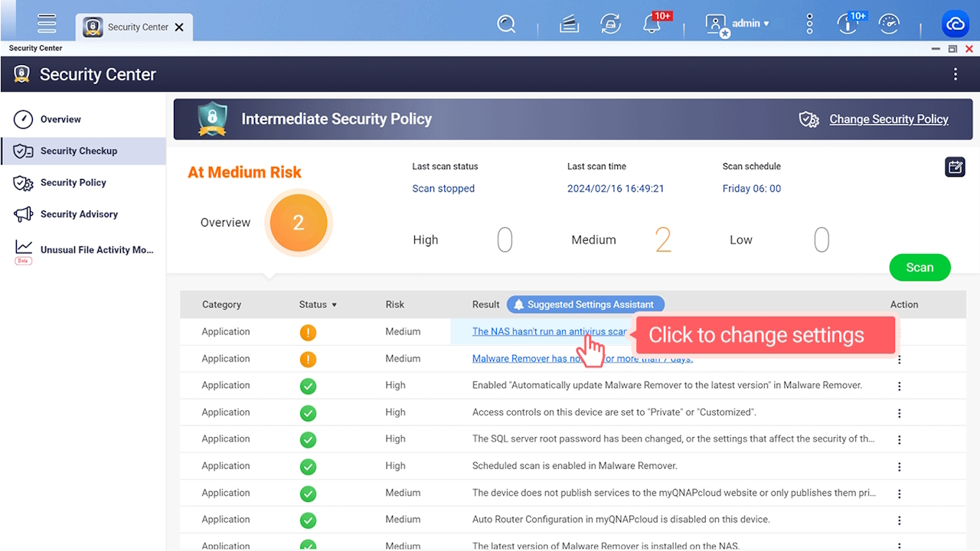
Task: Close the Security Center tab
Action: pyautogui.click(x=179, y=28)
